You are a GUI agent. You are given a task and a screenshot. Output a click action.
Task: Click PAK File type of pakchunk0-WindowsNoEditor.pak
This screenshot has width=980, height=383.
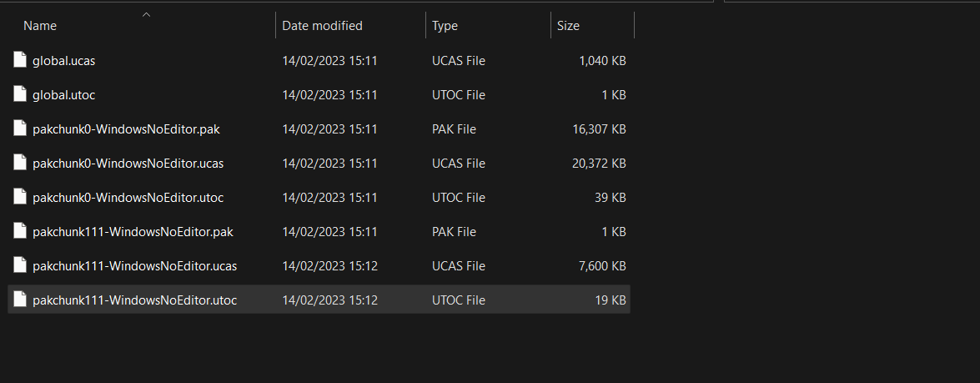pyautogui.click(x=454, y=129)
